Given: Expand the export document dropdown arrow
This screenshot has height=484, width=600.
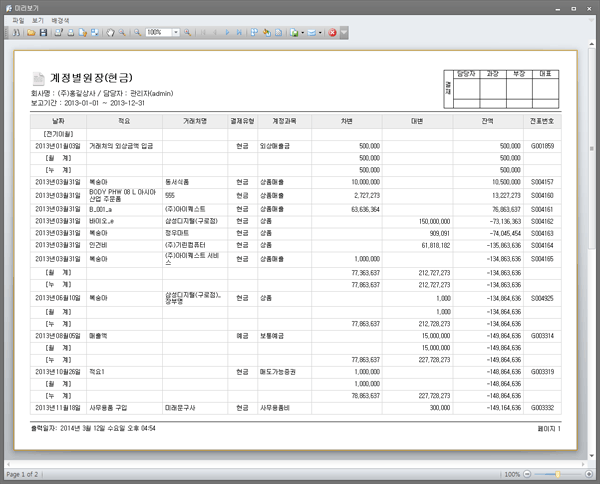Looking at the screenshot, I should pos(302,32).
